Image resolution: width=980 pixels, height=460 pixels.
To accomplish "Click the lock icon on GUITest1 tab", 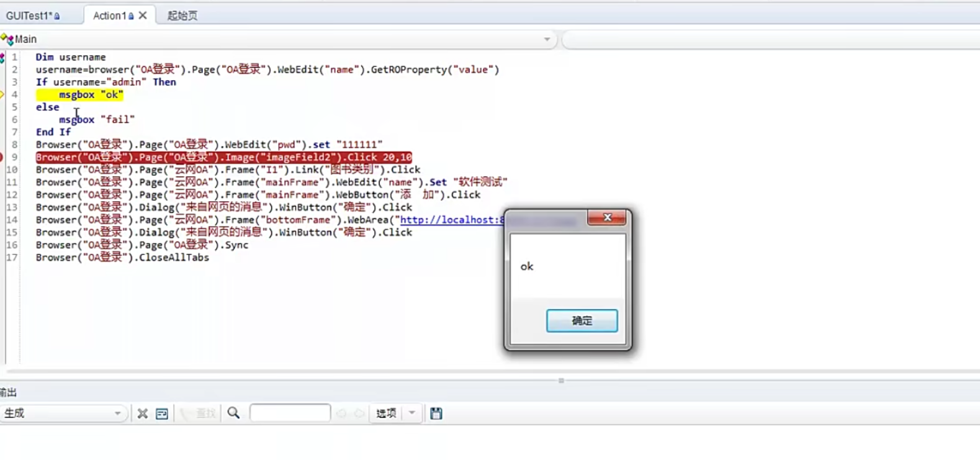I will (x=57, y=16).
